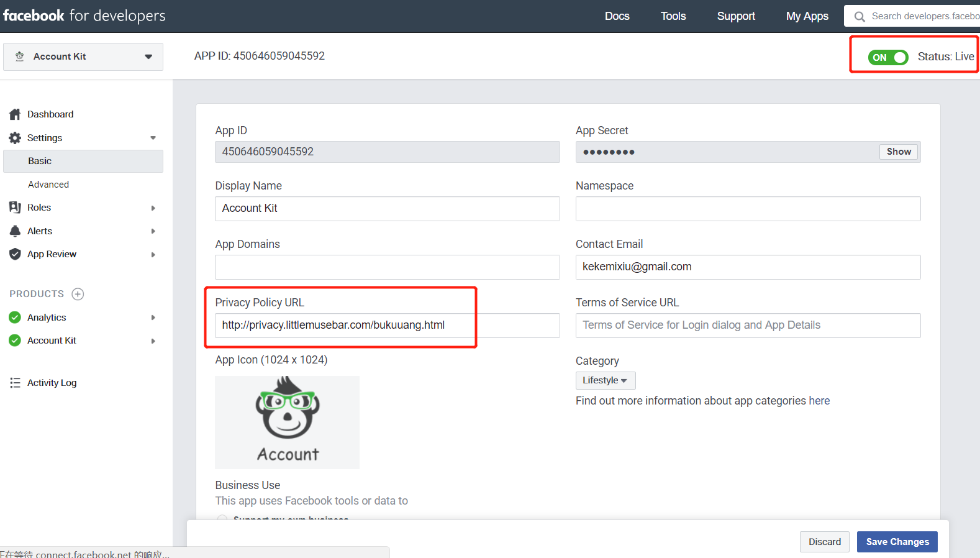Click the facebook for developers logo
Screen dimensions: 980x558
[x=84, y=16]
